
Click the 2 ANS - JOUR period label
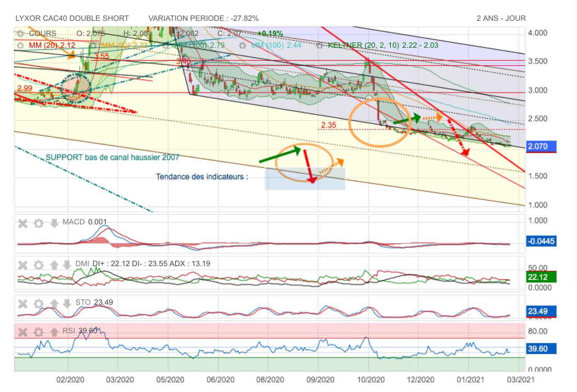(501, 18)
